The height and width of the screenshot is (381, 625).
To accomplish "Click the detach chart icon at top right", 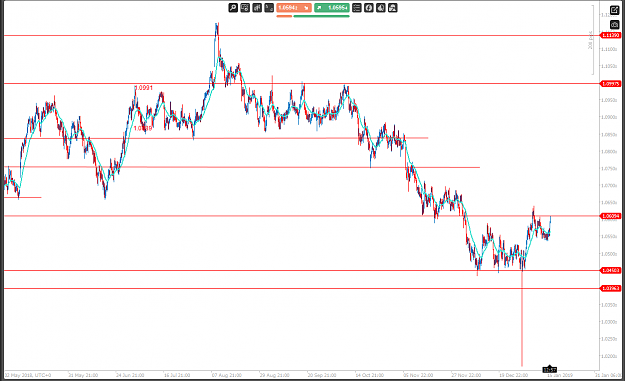I will [615, 10].
